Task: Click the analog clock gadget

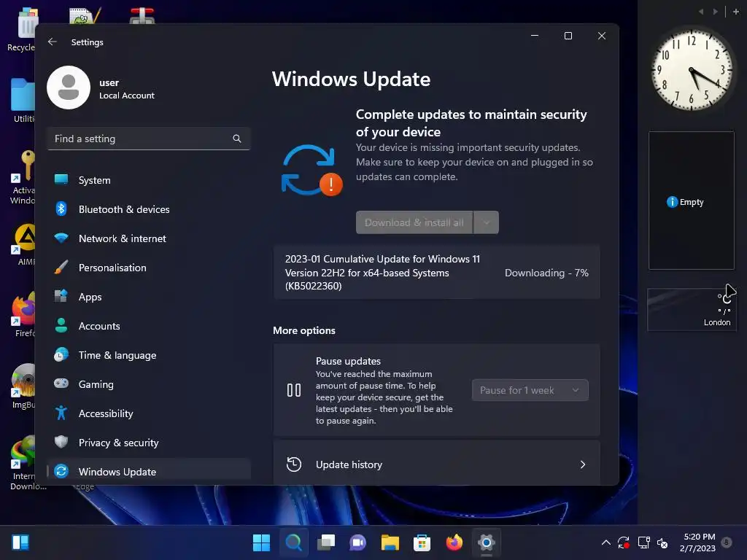Action: pyautogui.click(x=692, y=69)
